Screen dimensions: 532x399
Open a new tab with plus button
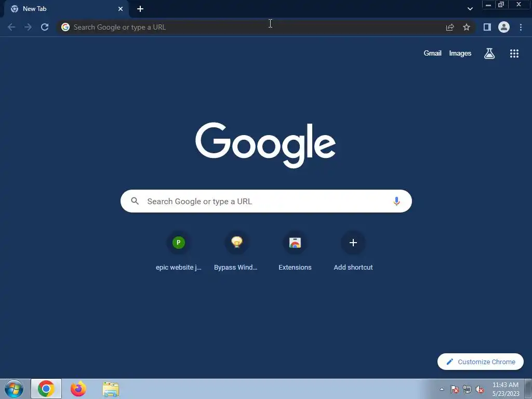(140, 9)
